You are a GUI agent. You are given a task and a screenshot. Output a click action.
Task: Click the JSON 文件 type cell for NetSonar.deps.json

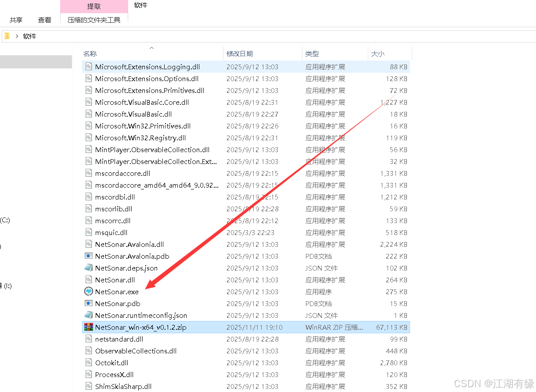pyautogui.click(x=322, y=268)
